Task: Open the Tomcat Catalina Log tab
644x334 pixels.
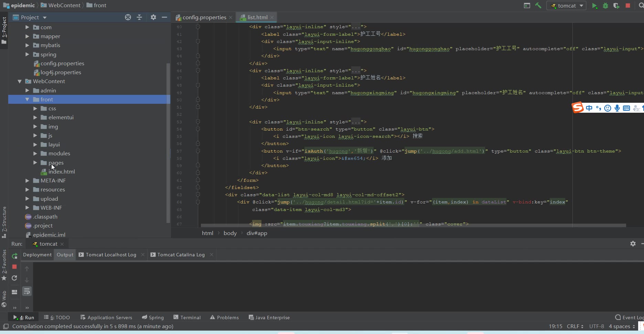Action: pos(181,255)
